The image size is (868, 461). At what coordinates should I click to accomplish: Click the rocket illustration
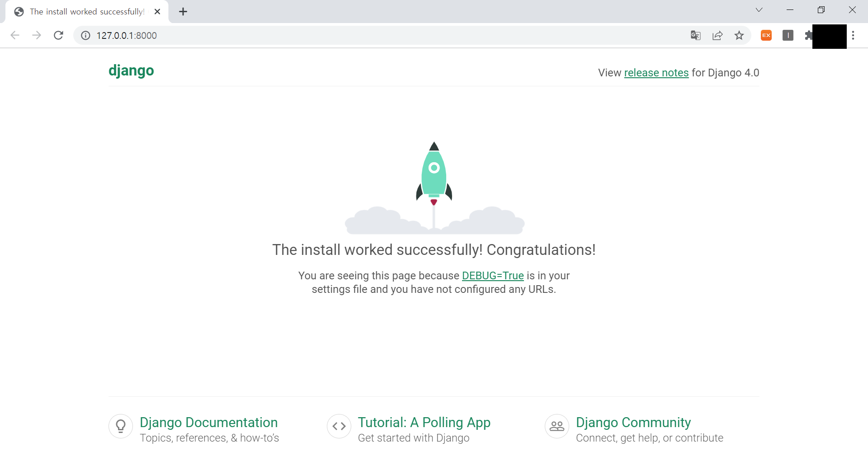pyautogui.click(x=434, y=188)
